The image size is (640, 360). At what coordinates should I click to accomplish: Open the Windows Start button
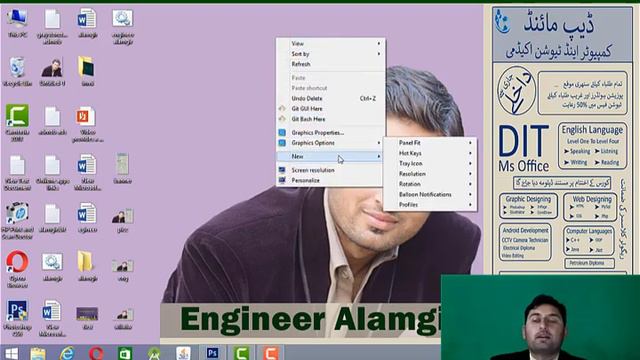[11, 353]
